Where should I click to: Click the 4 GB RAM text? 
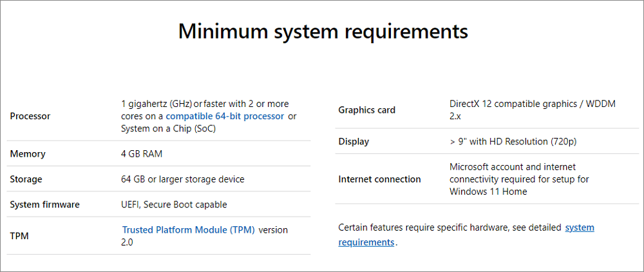143,154
